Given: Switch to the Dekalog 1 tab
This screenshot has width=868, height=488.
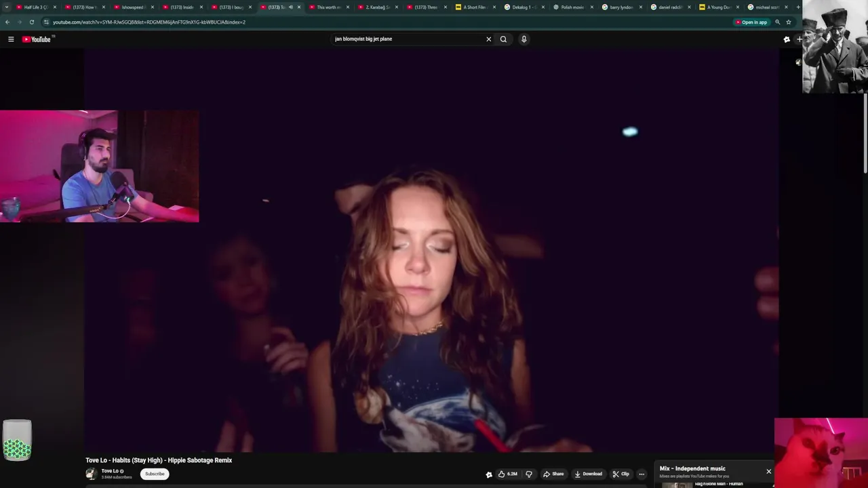Looking at the screenshot, I should pos(524,7).
